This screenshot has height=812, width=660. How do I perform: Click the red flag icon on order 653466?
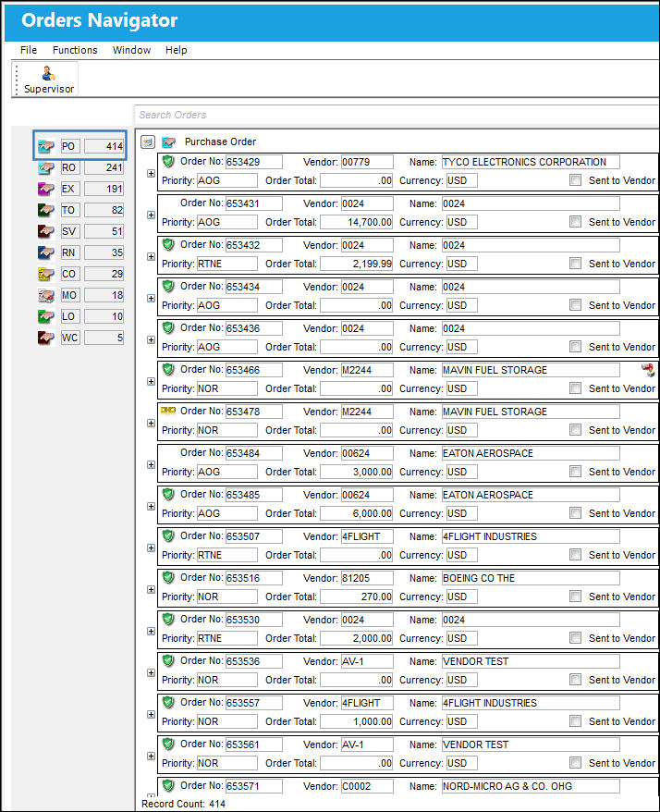pyautogui.click(x=648, y=370)
